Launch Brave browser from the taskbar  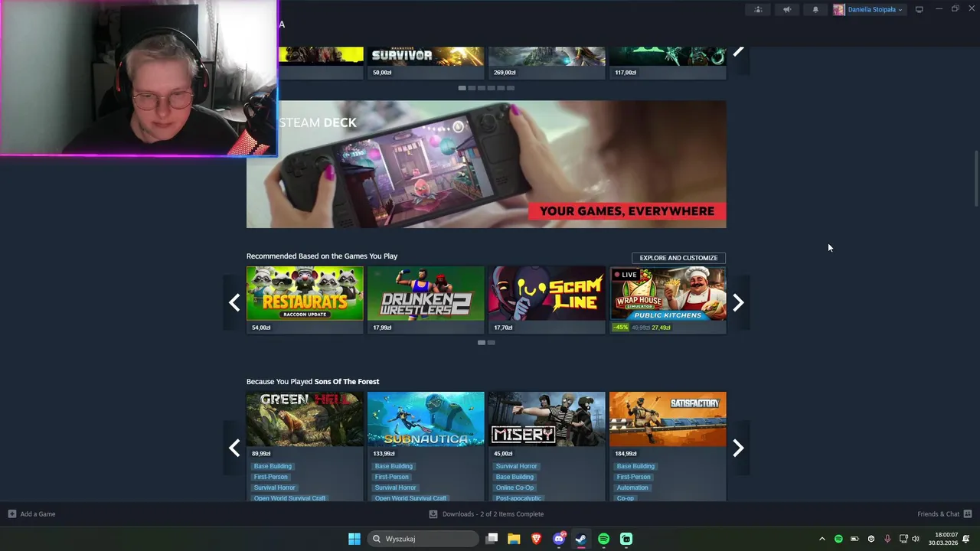point(536,539)
